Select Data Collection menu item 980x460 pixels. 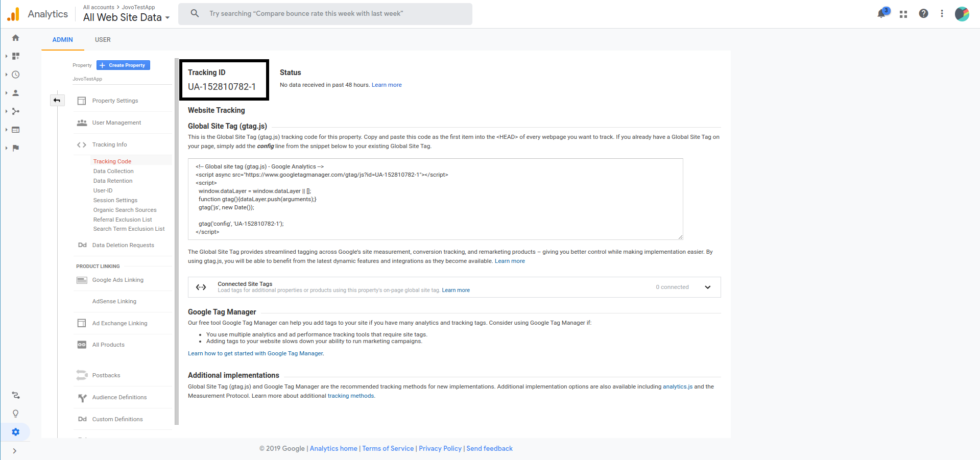(x=113, y=171)
